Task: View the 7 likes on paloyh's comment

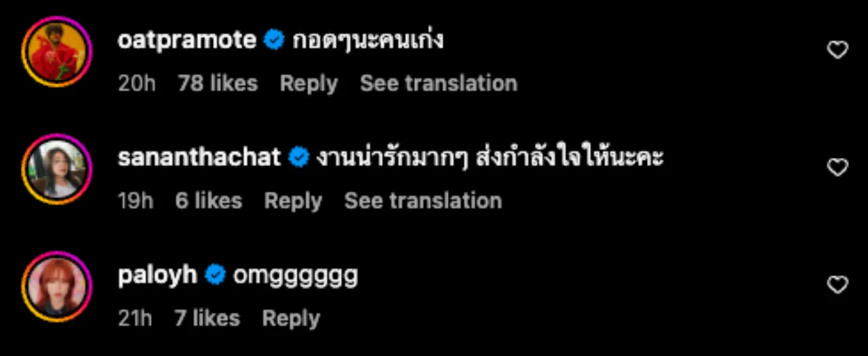Action: point(207,318)
